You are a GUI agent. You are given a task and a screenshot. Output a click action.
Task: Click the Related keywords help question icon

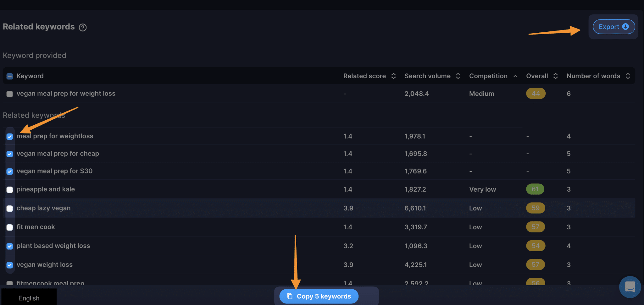point(83,28)
